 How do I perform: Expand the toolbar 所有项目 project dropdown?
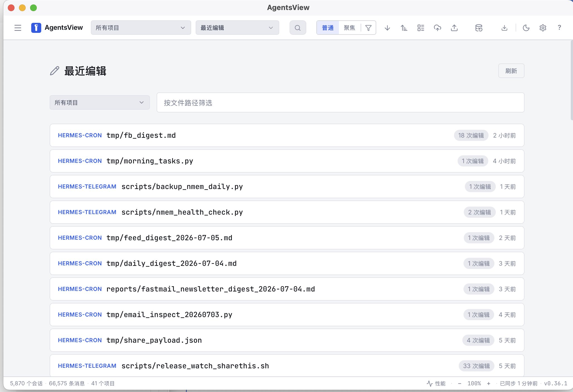click(141, 28)
